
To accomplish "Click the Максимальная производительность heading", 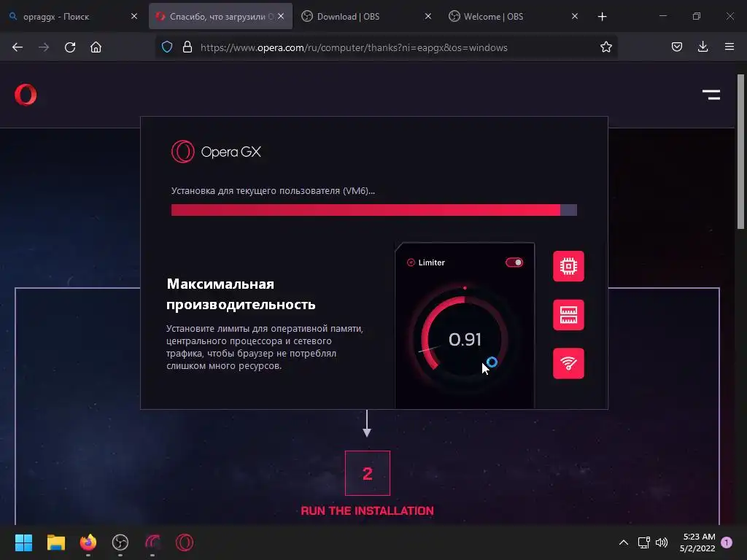I will [241, 294].
